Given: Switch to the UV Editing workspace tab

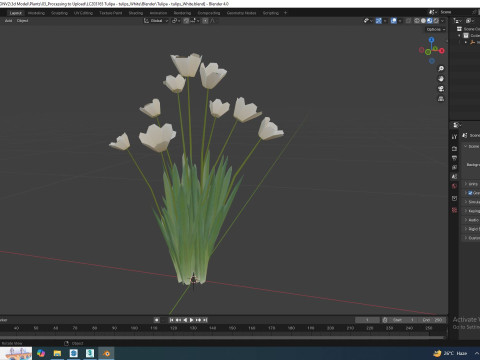Looking at the screenshot, I should (x=83, y=13).
